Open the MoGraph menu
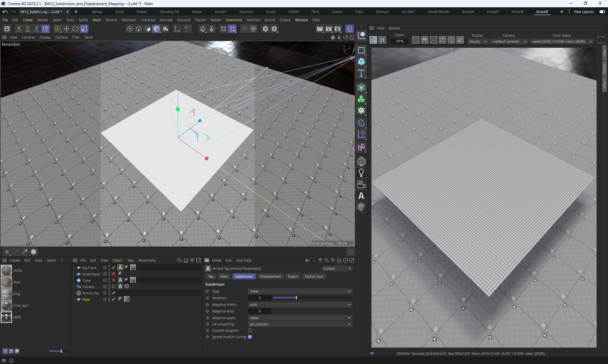Screen dimensions: 608x364 point(129,20)
